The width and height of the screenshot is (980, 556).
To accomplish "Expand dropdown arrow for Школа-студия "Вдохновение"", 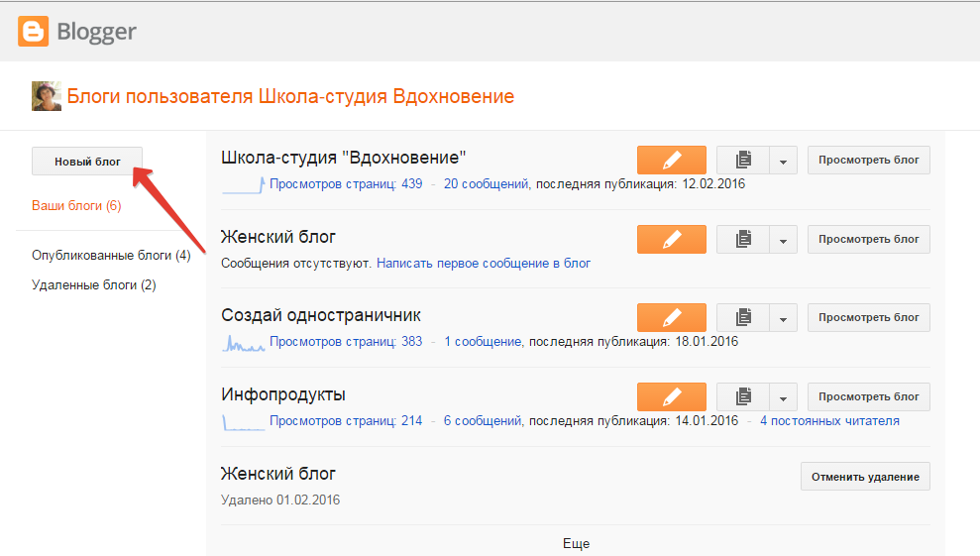I will (x=783, y=161).
